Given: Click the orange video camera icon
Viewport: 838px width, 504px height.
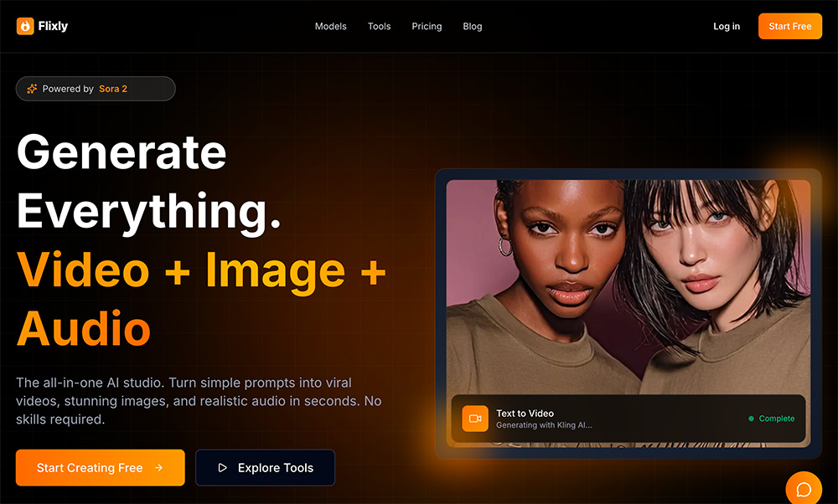Looking at the screenshot, I should [475, 419].
